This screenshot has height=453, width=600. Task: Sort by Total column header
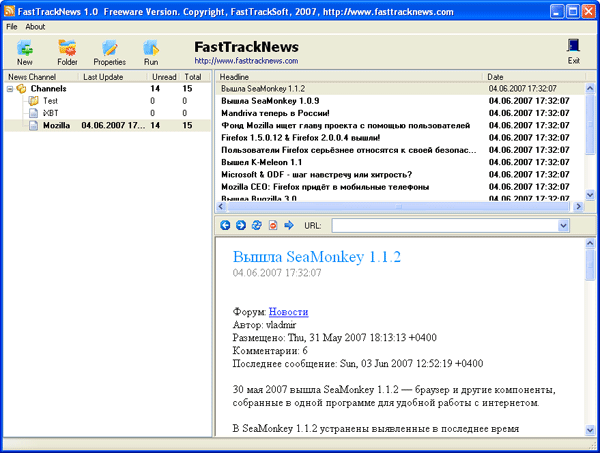tap(193, 77)
